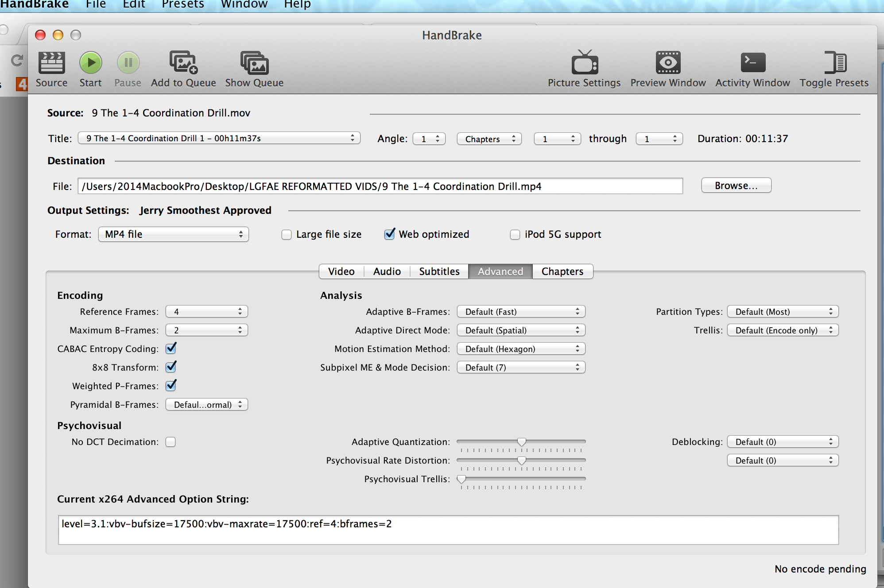The image size is (884, 588).
Task: Click the Add to Queue icon
Action: [183, 63]
